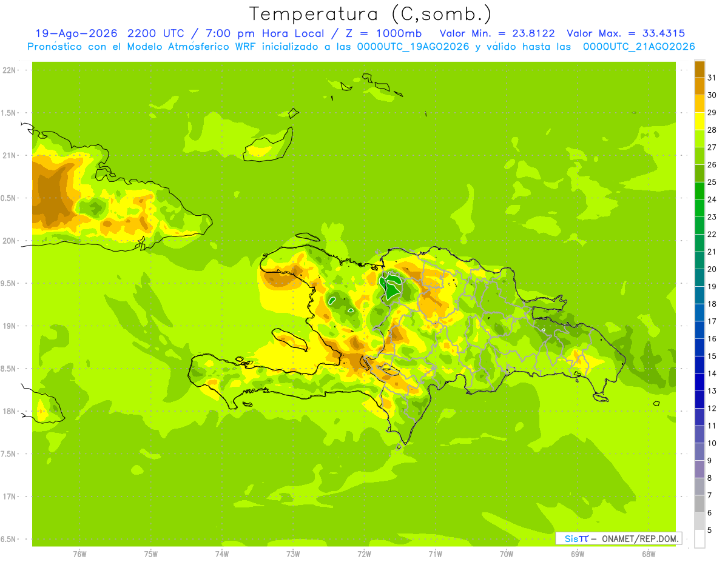The width and height of the screenshot is (728, 562).
Task: Click the "73W" longitude label
Action: [293, 554]
